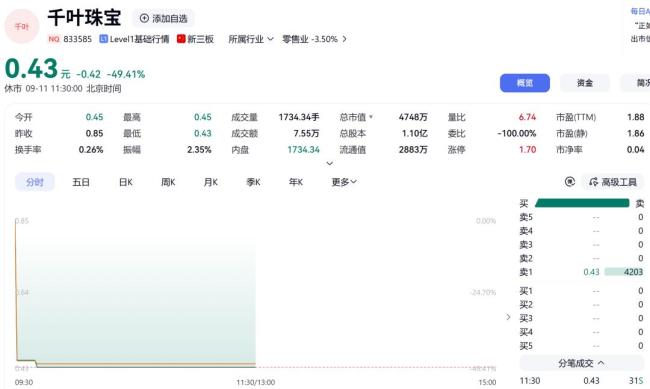Switch to the 日K chart tab

tap(126, 182)
